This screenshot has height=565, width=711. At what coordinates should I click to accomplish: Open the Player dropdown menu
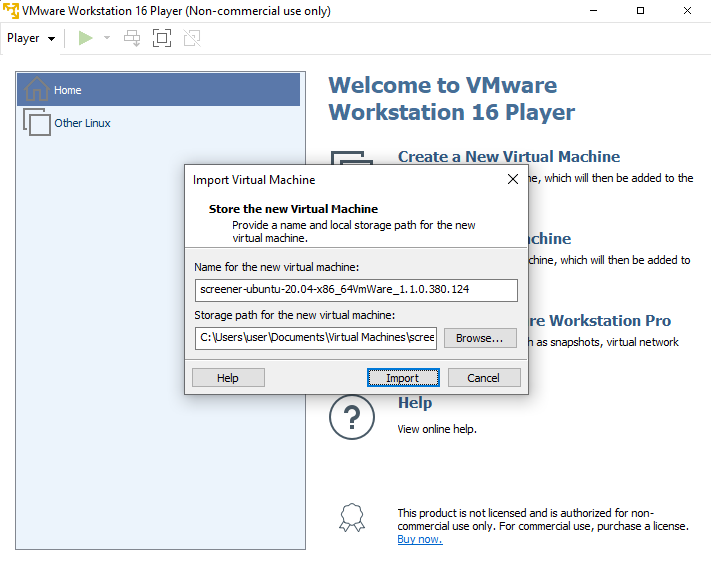point(31,38)
